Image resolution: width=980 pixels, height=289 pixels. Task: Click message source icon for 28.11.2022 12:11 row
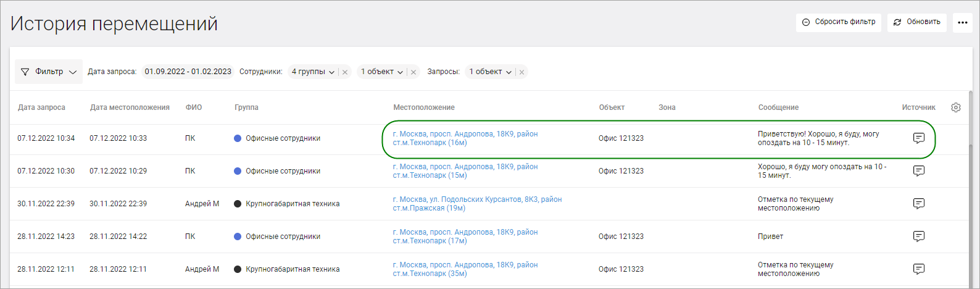pos(918,269)
